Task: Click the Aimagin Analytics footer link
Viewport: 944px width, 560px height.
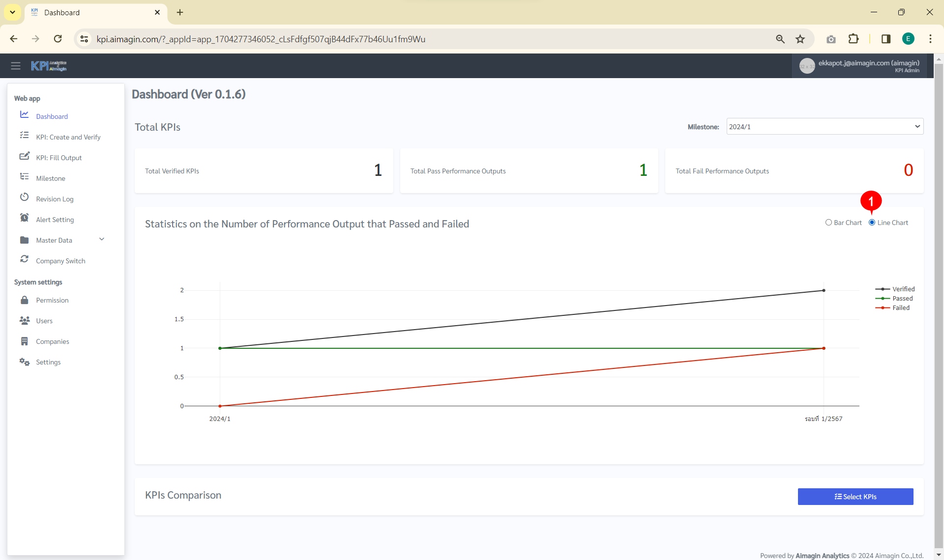Action: [x=822, y=556]
